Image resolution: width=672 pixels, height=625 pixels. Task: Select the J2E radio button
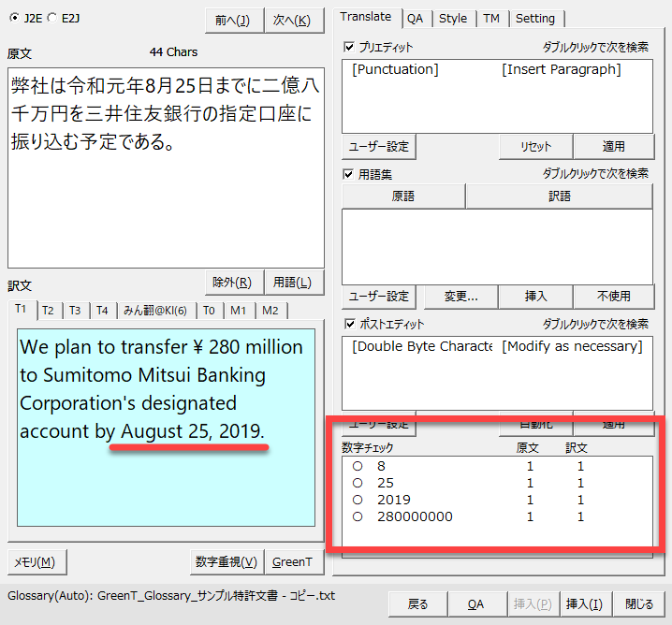click(x=13, y=18)
